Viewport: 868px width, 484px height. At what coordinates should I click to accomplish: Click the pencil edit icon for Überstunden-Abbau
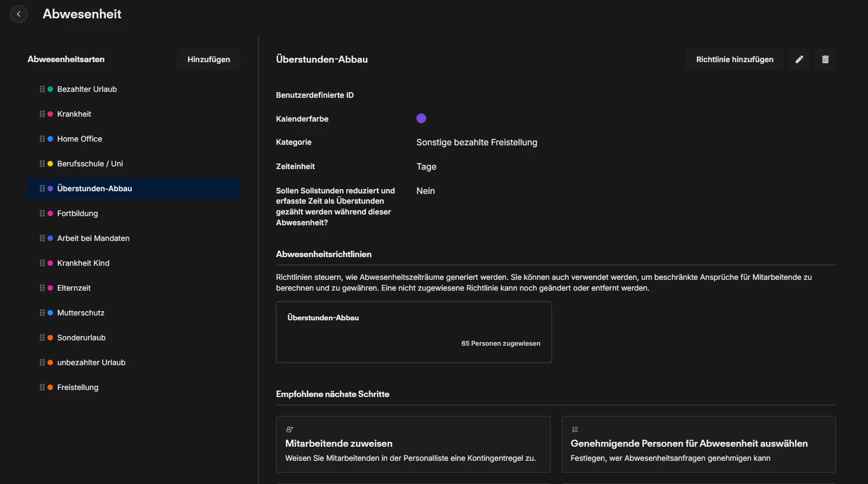pos(799,59)
